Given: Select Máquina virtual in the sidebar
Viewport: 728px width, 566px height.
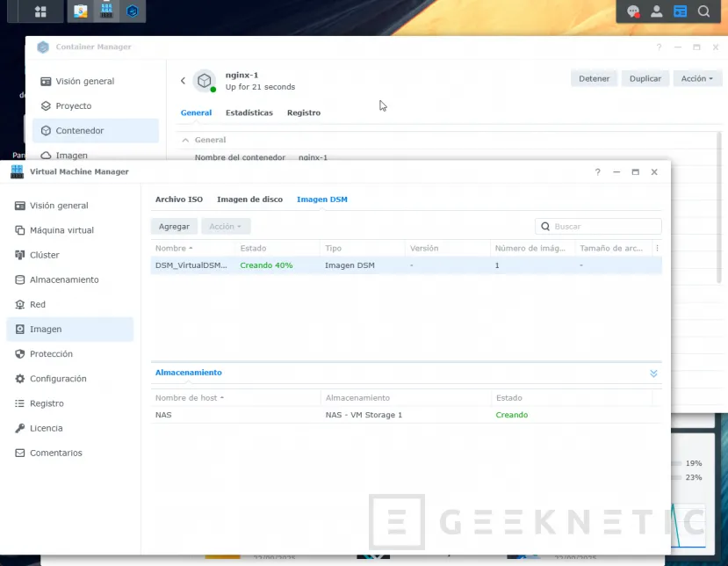Looking at the screenshot, I should [x=61, y=230].
